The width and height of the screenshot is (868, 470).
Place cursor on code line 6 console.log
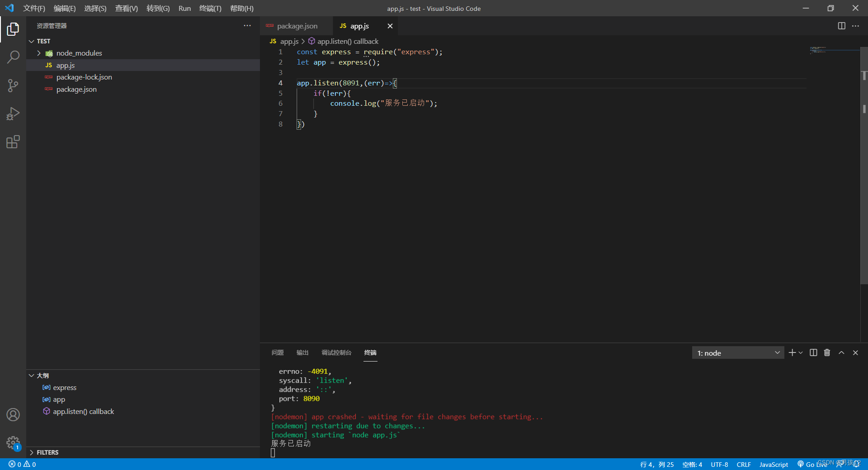pos(383,103)
